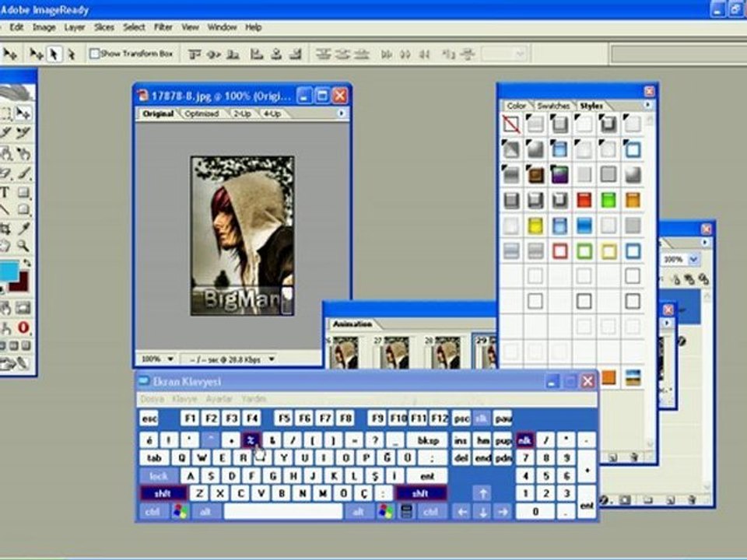Apply the yellow button style
The width and height of the screenshot is (747, 560).
click(535, 226)
